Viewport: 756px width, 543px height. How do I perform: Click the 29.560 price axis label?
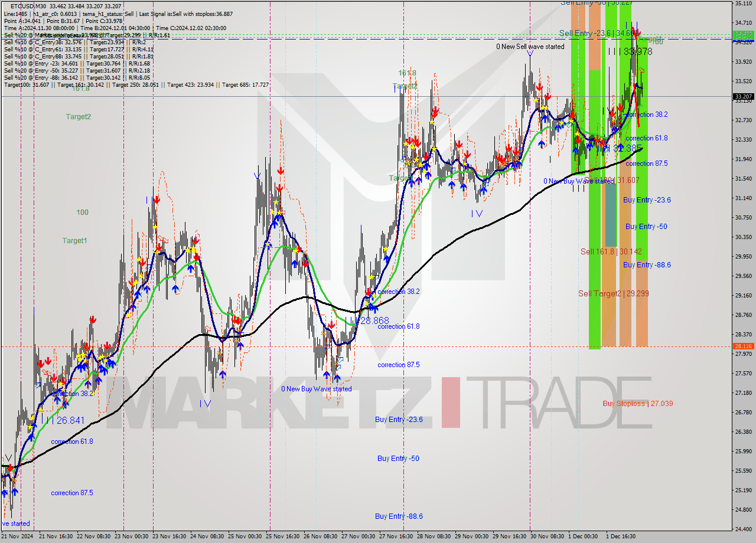point(743,276)
